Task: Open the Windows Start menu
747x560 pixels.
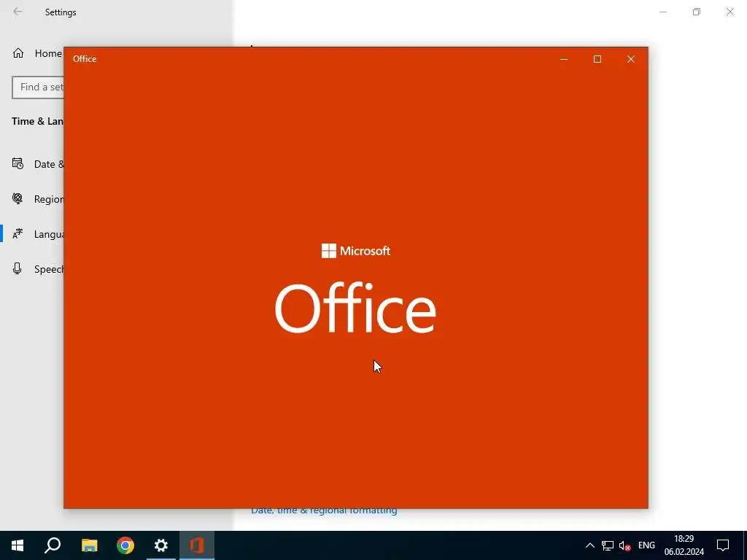Action: click(18, 545)
